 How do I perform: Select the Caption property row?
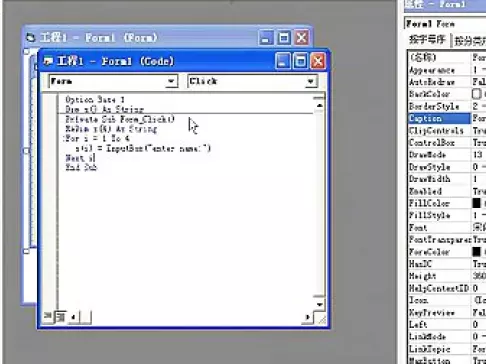click(447, 118)
